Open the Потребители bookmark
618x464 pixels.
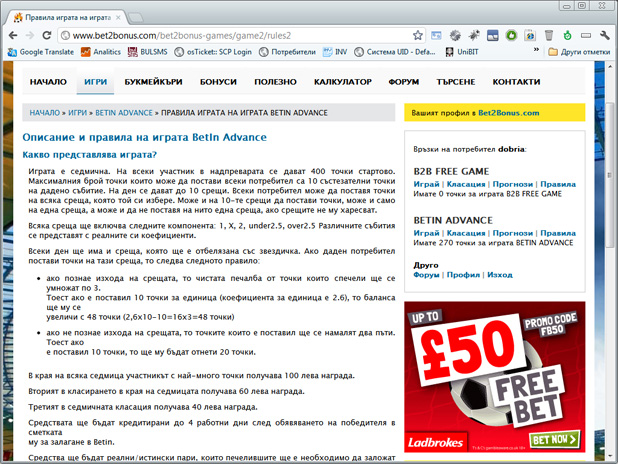pos(287,52)
